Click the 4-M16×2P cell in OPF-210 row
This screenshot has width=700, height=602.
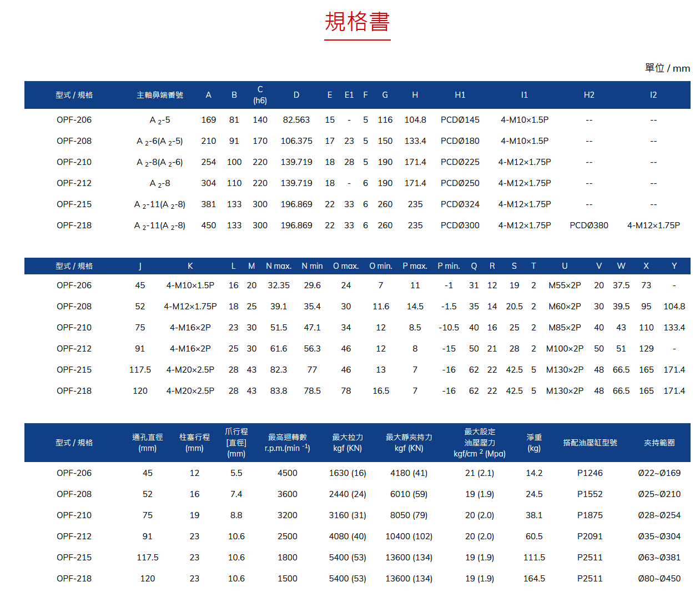click(190, 328)
